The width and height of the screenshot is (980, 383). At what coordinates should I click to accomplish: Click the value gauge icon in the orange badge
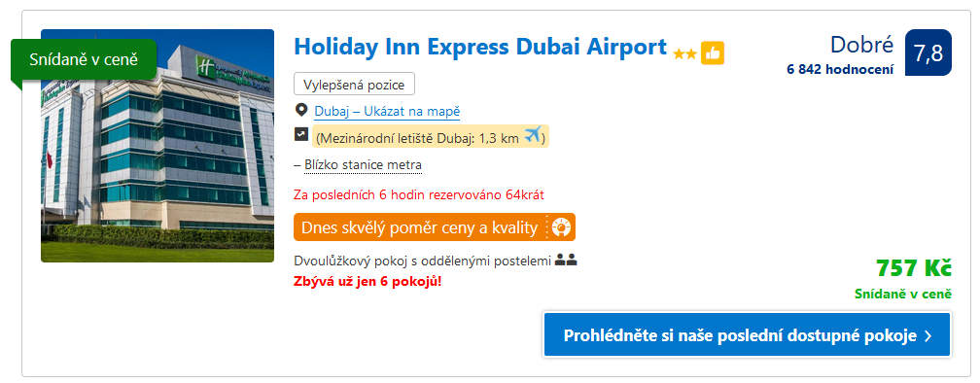click(561, 227)
